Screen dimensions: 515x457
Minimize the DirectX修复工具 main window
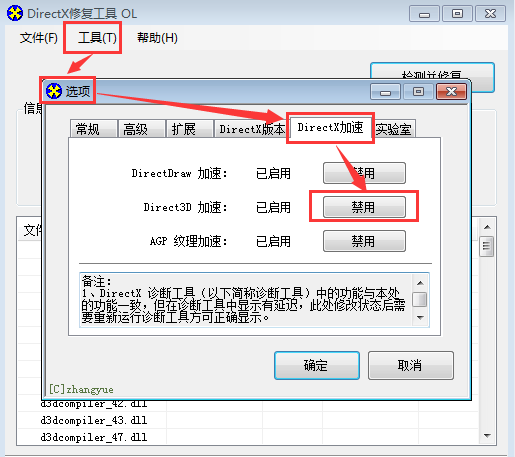click(x=424, y=14)
